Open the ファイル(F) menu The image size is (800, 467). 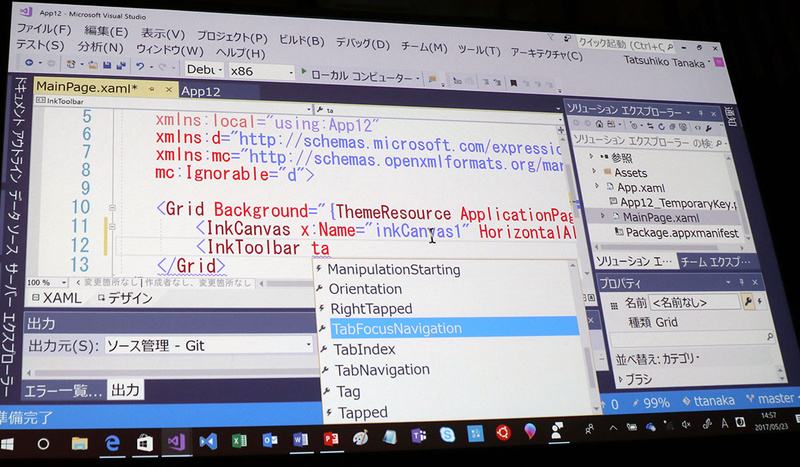click(44, 29)
